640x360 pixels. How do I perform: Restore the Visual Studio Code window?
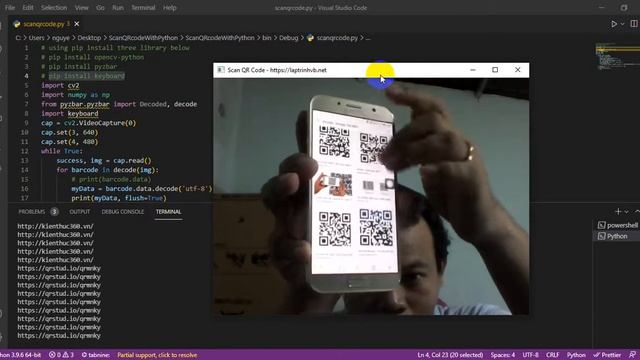tap(624, 7)
